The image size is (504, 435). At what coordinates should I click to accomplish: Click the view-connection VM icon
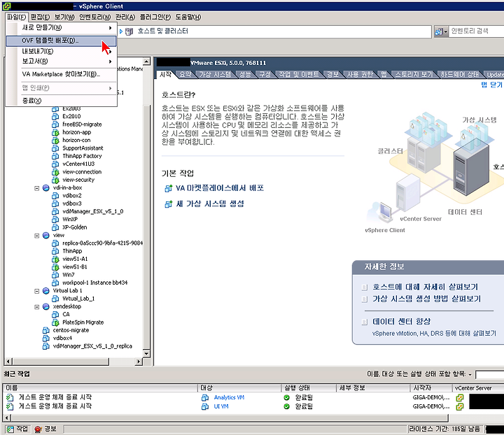(x=55, y=172)
